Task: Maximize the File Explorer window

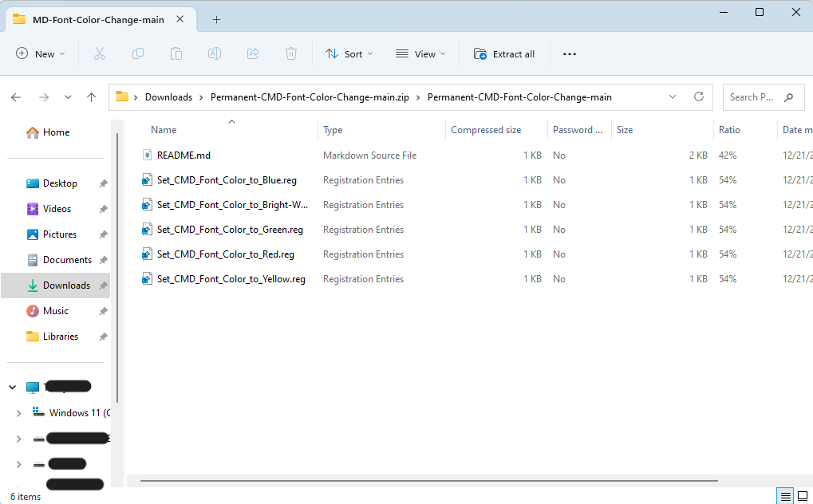Action: (759, 12)
